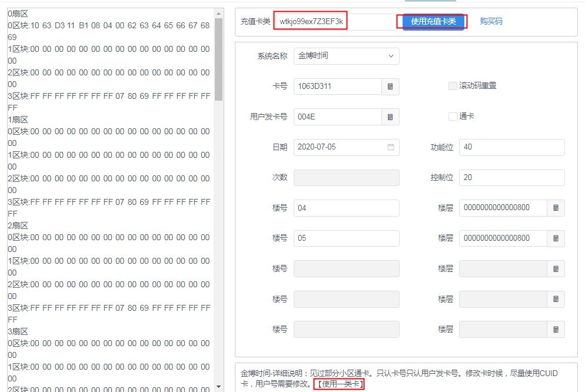This screenshot has width=585, height=392.
Task: Select the 楼号 field containing 05
Action: coord(346,238)
